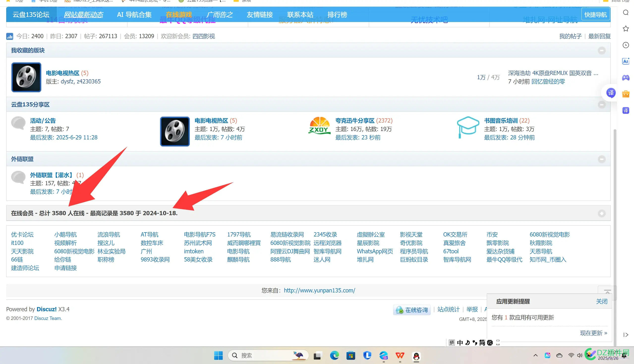Click 现在更新 » in update popup
The image size is (634, 364).
[x=593, y=333]
